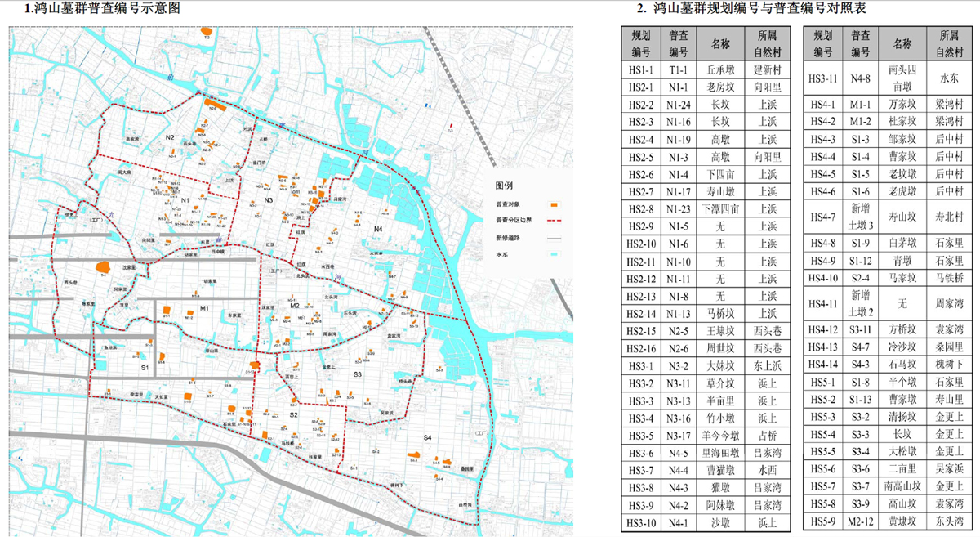The image size is (980, 537).
Task: Click the red dashed boundary legend symbol
Action: click(553, 221)
